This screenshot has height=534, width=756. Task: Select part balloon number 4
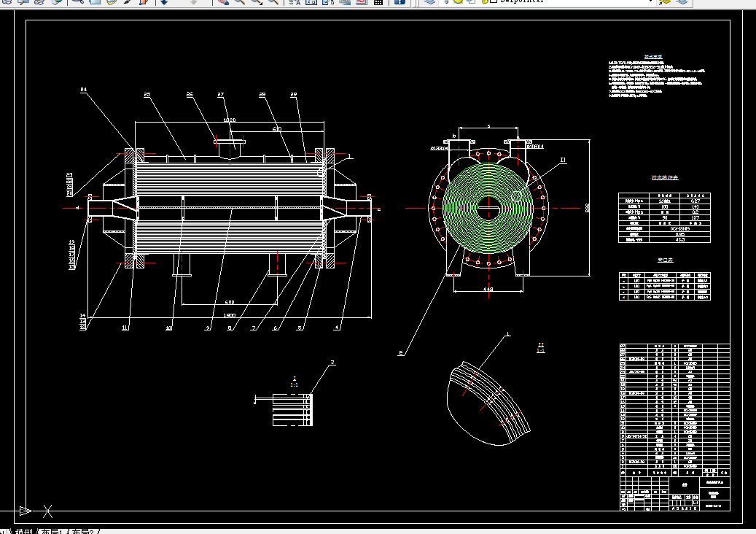pos(337,328)
